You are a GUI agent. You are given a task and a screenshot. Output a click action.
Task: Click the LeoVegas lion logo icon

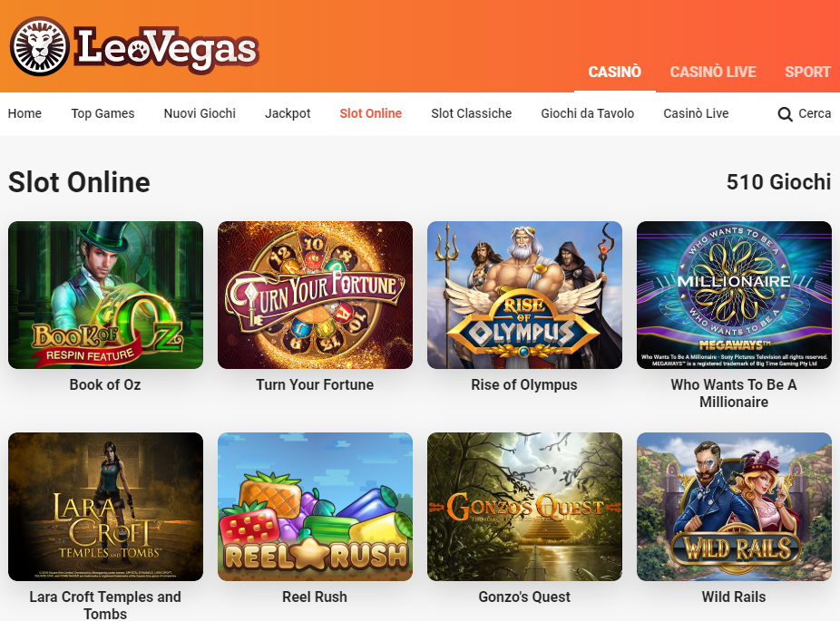[40, 46]
